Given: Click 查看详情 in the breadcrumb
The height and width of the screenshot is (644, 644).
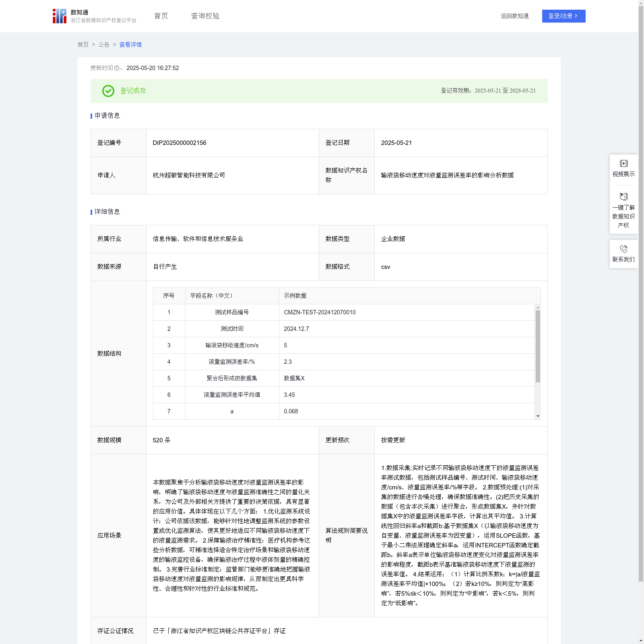Looking at the screenshot, I should 130,45.
